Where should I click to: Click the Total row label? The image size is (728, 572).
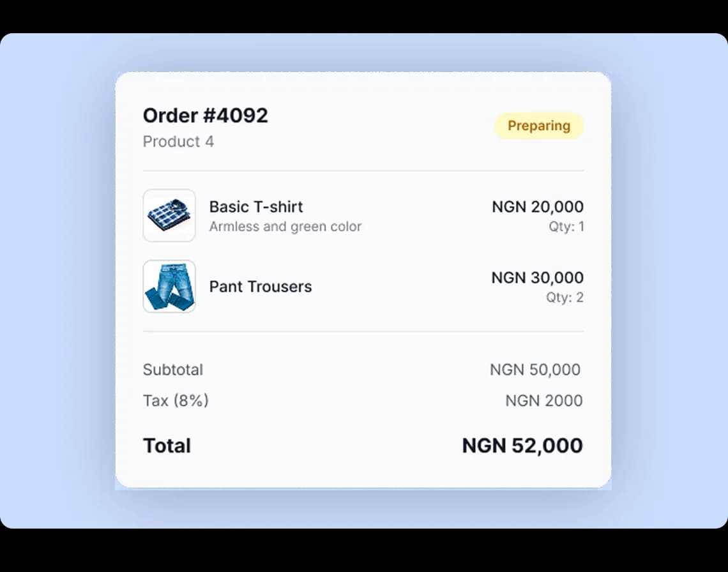pyautogui.click(x=167, y=446)
